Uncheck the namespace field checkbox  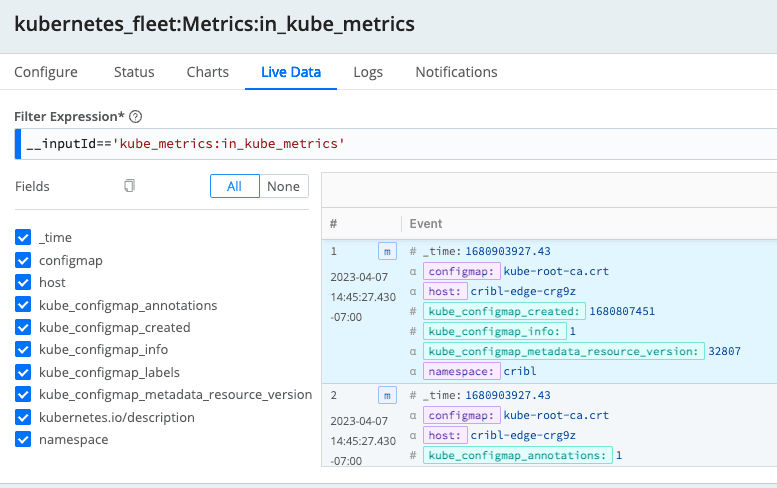coord(24,439)
